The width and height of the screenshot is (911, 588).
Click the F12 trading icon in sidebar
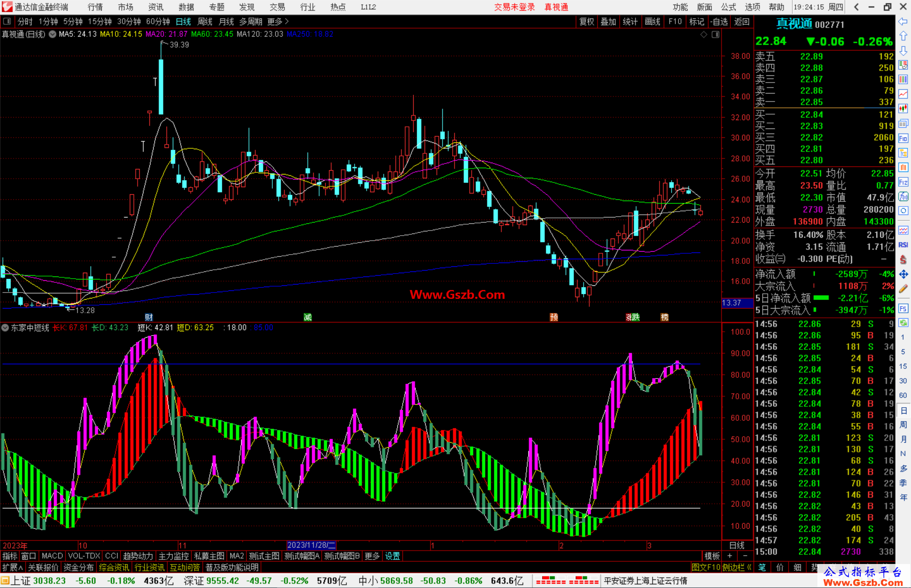pos(903,182)
